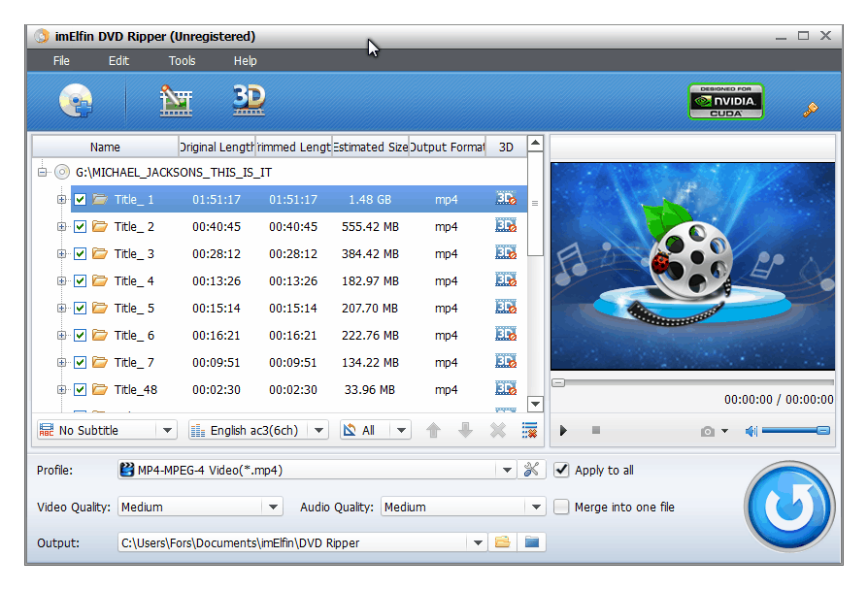This screenshot has width=868, height=590.
Task: Click the 3D icon for Title_ 6
Action: click(506, 334)
